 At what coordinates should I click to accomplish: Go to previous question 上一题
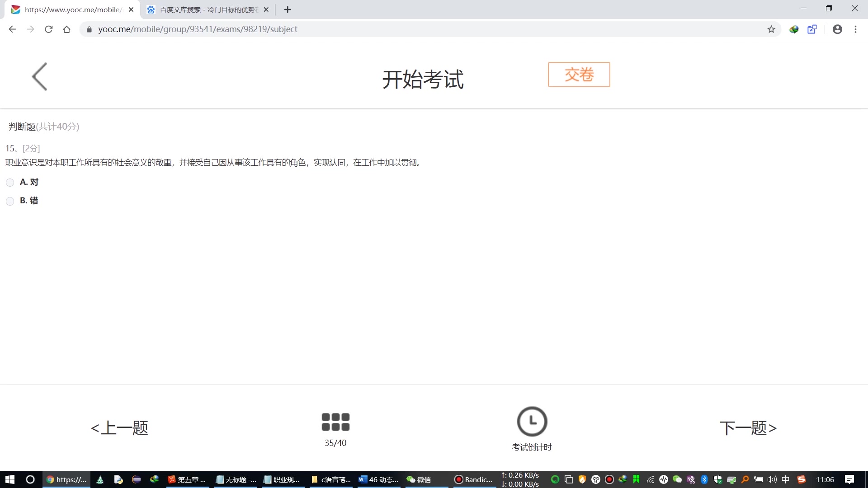120,428
